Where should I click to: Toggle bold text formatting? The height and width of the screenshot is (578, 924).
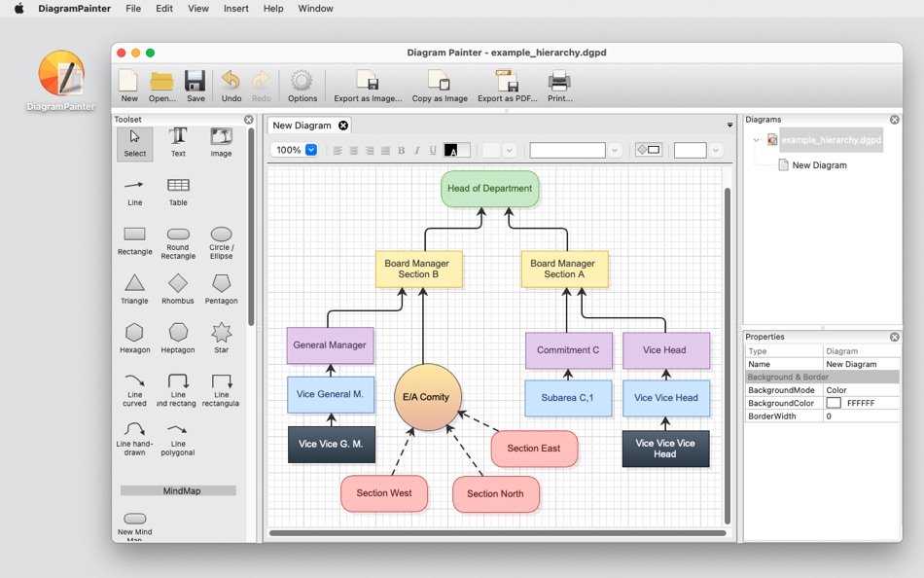402,151
